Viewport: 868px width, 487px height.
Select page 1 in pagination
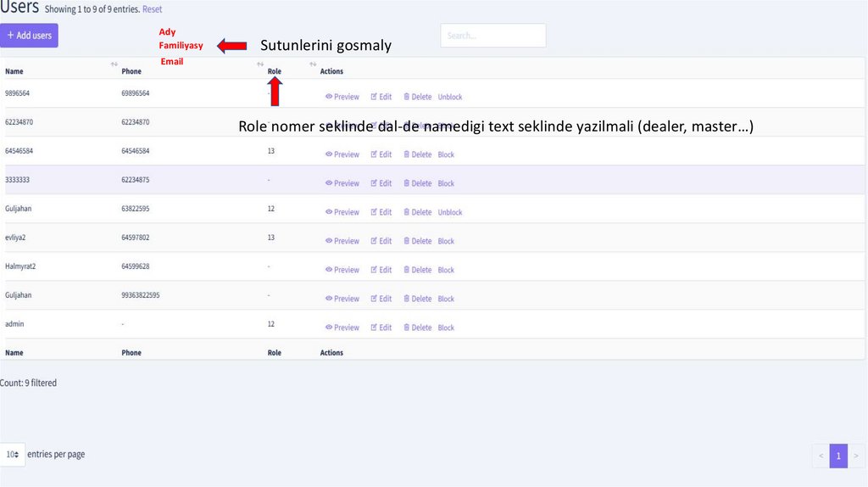[x=838, y=456]
